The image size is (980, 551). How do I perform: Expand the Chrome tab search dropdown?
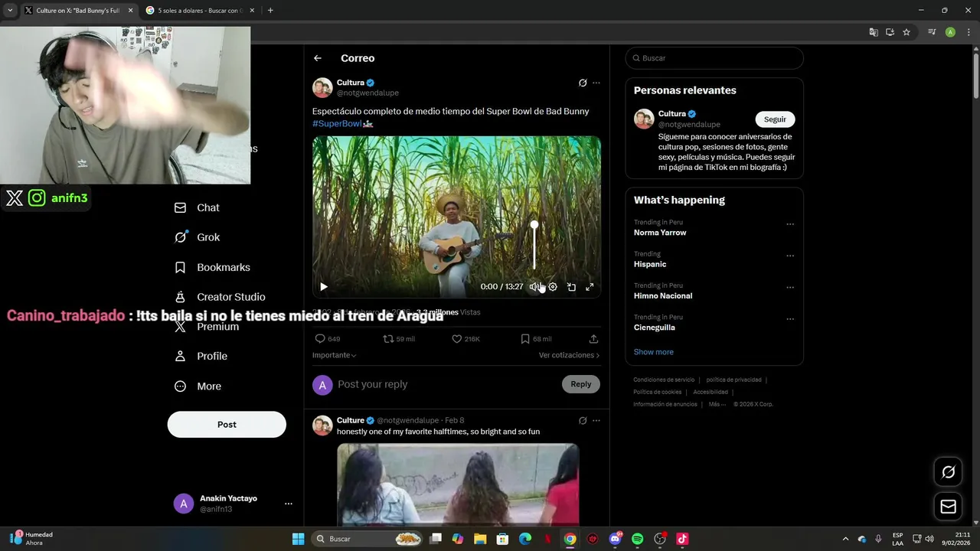coord(10,11)
